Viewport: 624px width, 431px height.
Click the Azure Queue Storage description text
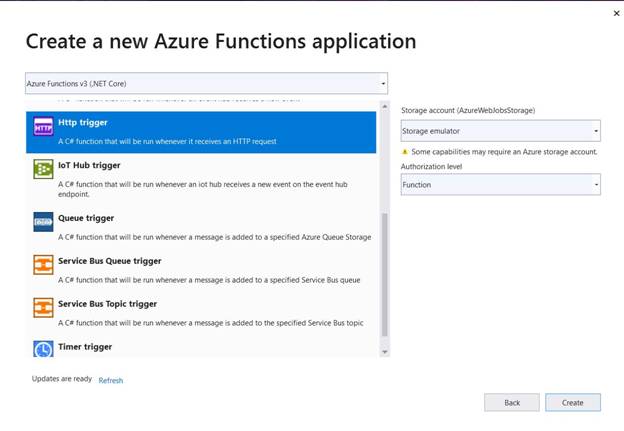pos(214,237)
